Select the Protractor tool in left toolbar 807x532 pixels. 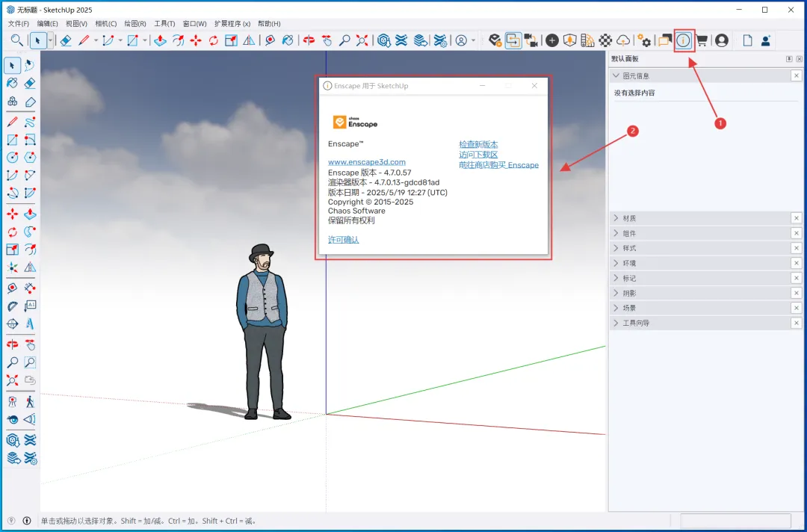[13, 306]
